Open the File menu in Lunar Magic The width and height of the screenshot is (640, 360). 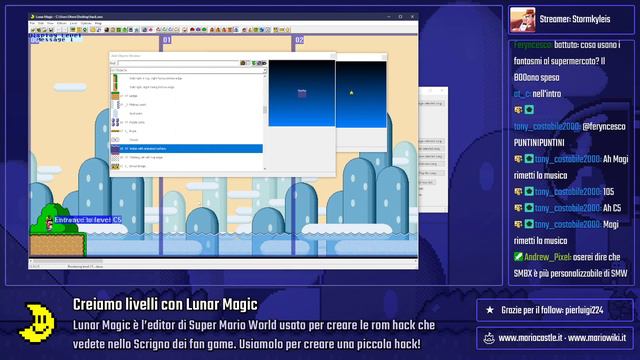32,23
